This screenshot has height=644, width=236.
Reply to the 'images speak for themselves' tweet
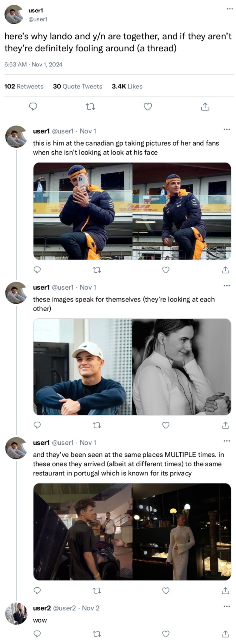[38, 425]
